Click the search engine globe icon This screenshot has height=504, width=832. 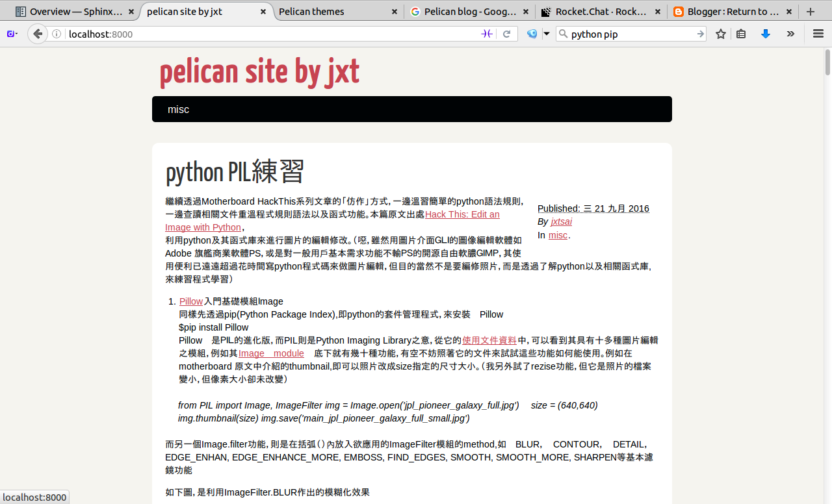click(x=532, y=34)
